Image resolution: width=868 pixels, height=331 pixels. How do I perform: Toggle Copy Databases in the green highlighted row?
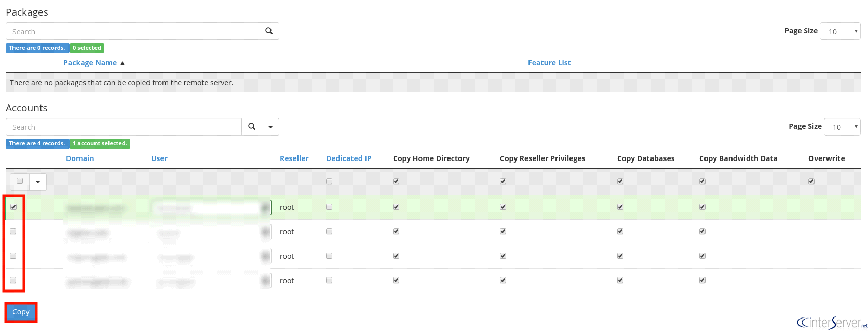pos(620,207)
